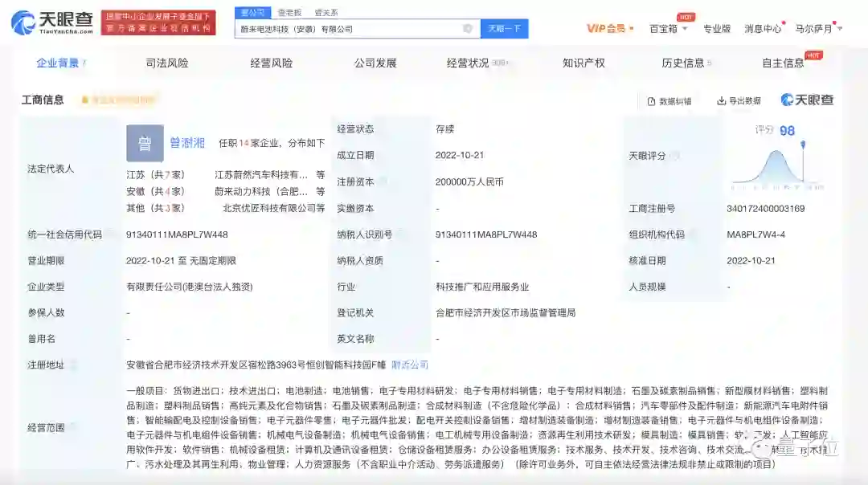The width and height of the screenshot is (868, 485).
Task: Click 江苏（共7家）region entry
Action: pos(156,175)
